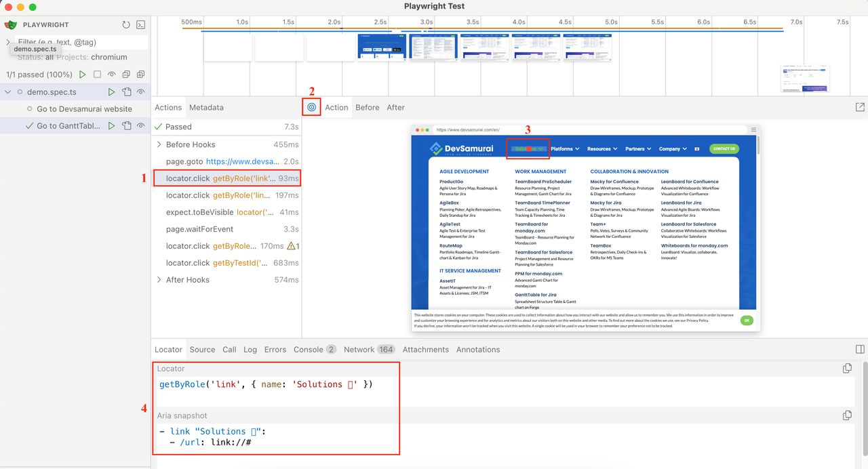
Task: Open the Console tab
Action: (315, 350)
